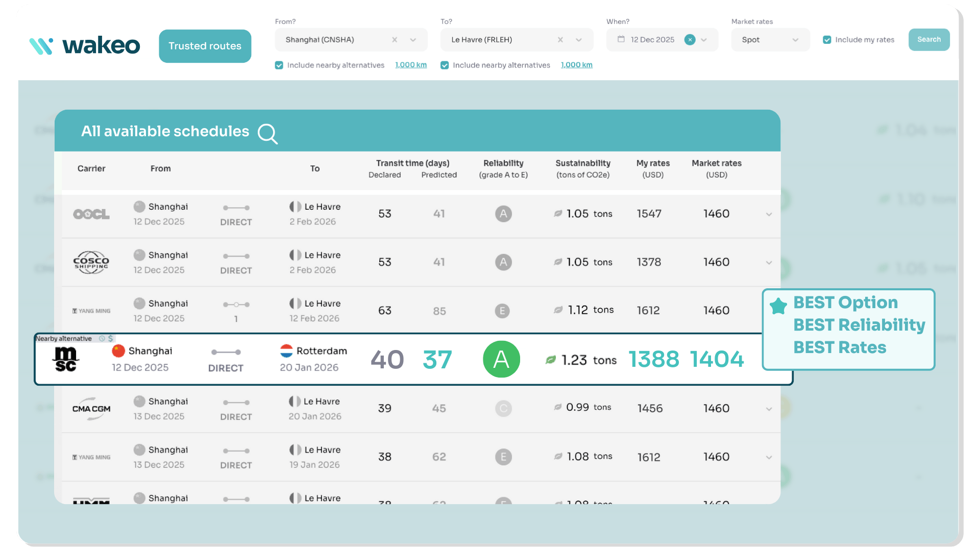Screen dimensions: 980x551
Task: Expand the OOCL schedule row chevron
Action: [769, 214]
